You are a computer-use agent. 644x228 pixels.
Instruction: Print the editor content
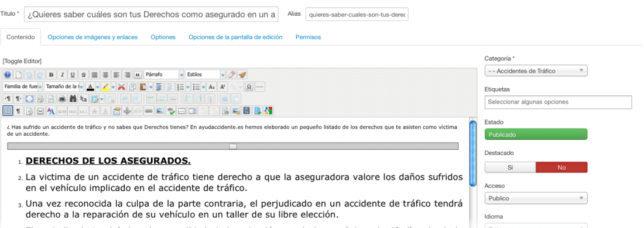(x=63, y=99)
